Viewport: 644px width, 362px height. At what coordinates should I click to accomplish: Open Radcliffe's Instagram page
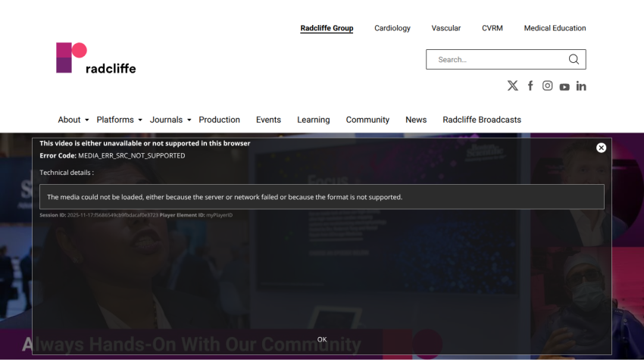pyautogui.click(x=547, y=86)
